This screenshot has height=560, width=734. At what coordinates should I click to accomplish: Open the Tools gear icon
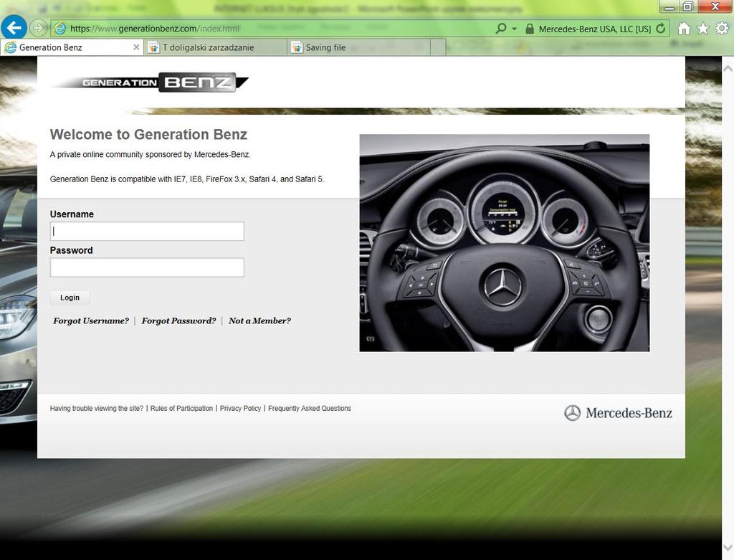point(722,29)
